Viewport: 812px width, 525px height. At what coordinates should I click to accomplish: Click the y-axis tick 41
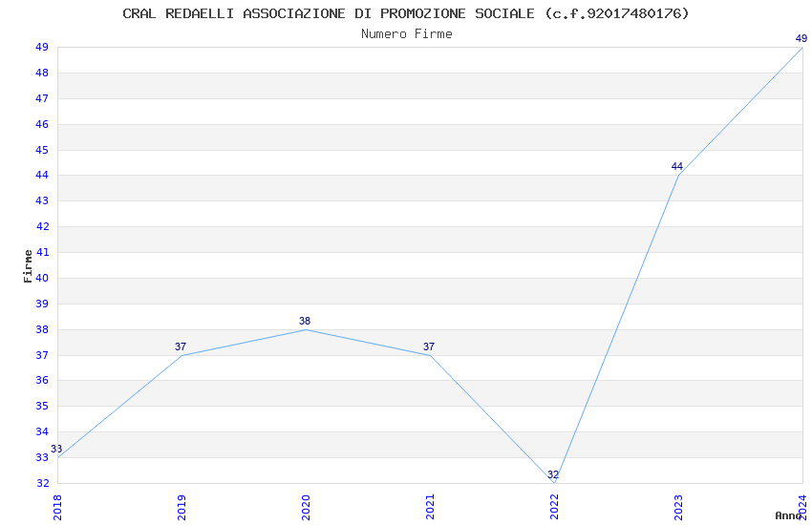42,252
